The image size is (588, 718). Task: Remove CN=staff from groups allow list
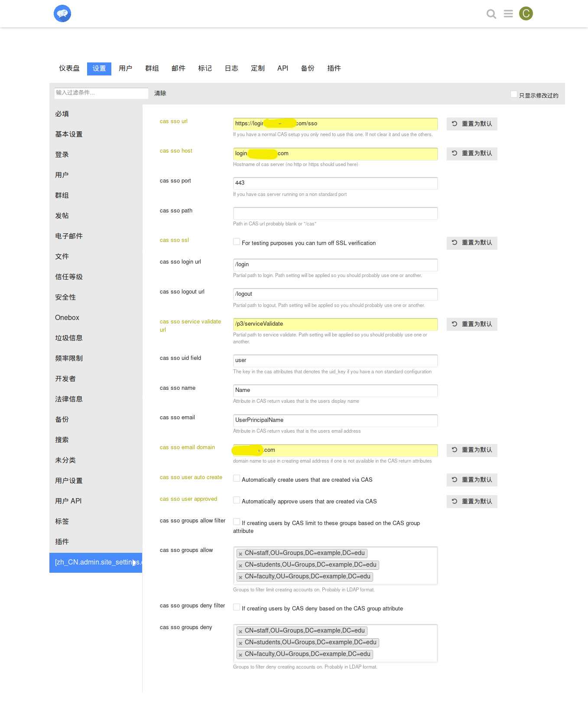point(240,554)
